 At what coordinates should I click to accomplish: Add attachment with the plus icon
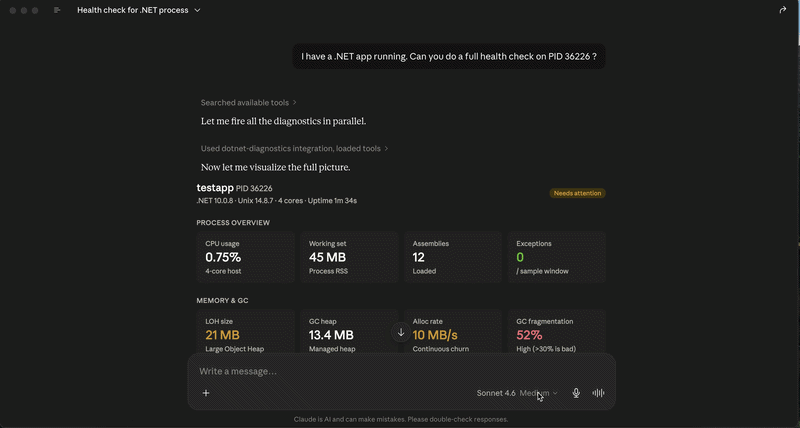pos(206,393)
